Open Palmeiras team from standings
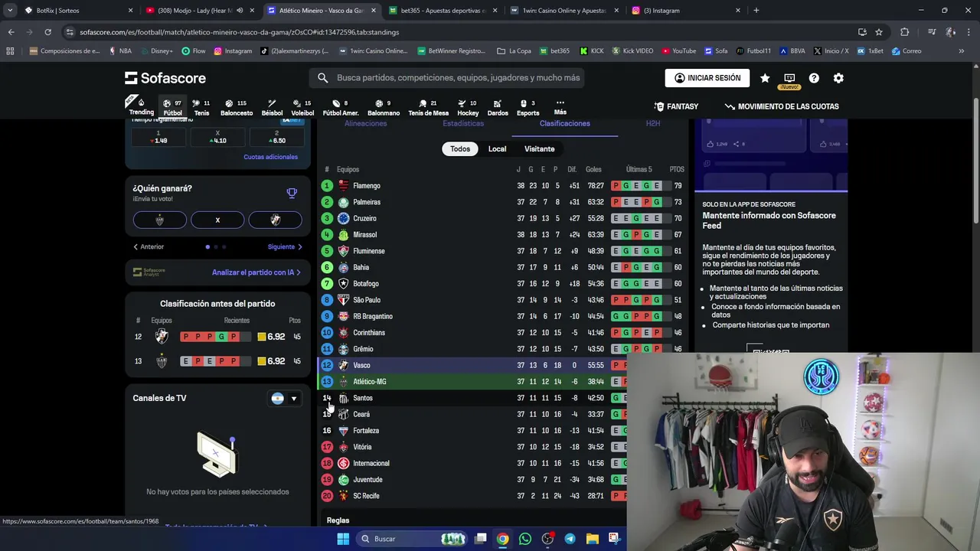The width and height of the screenshot is (980, 551). click(x=366, y=202)
